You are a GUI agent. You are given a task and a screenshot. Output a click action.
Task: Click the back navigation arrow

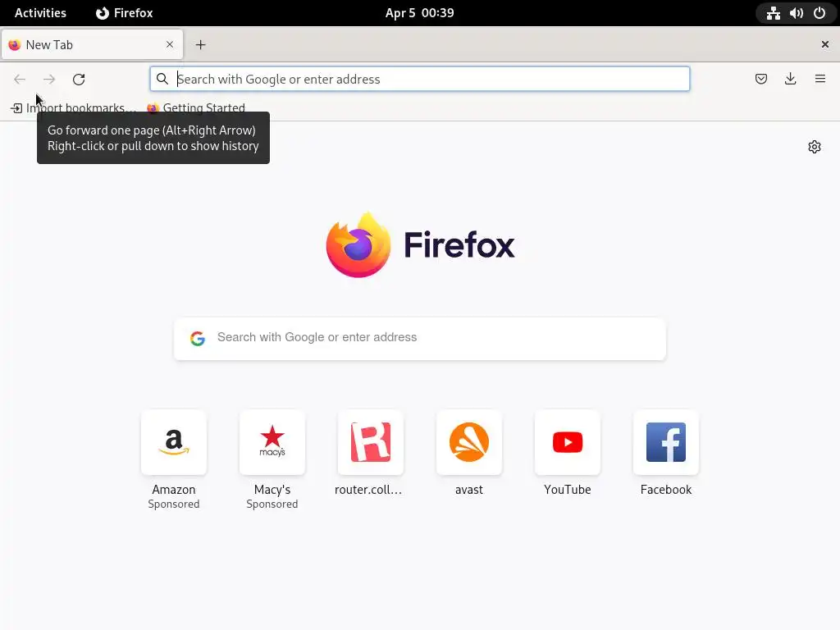pyautogui.click(x=20, y=80)
